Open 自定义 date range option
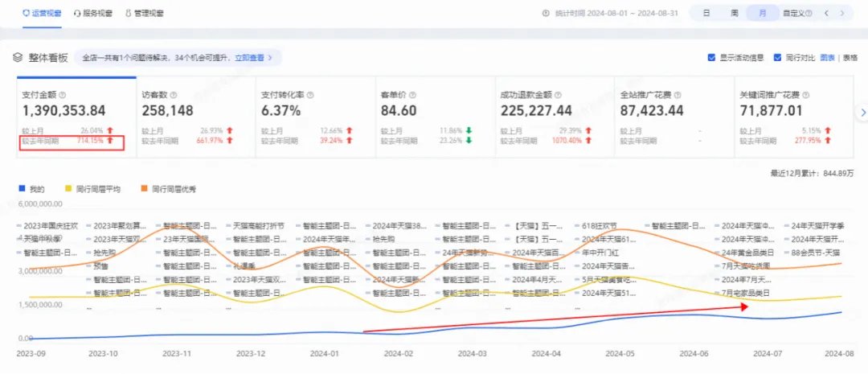The width and height of the screenshot is (868, 374). pos(797,14)
